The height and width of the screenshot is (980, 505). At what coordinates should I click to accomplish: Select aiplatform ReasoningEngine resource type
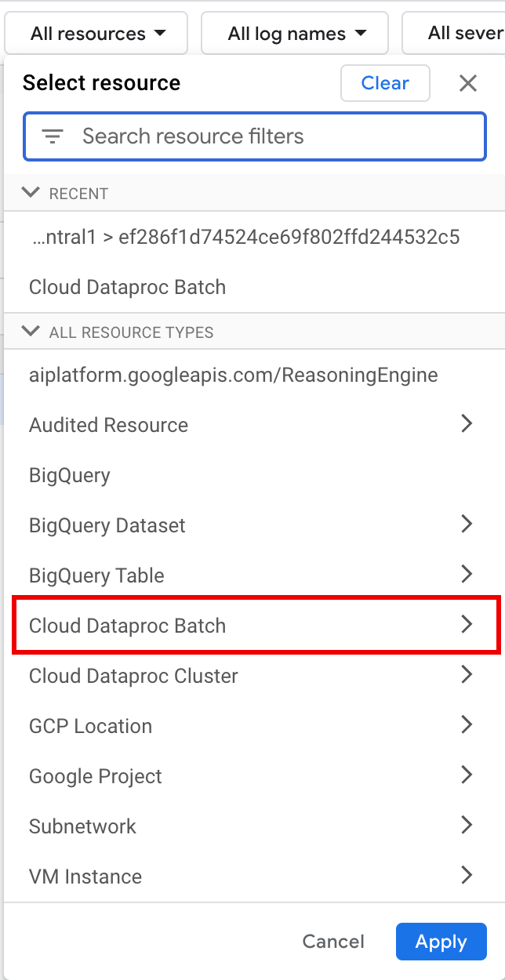tap(233, 375)
